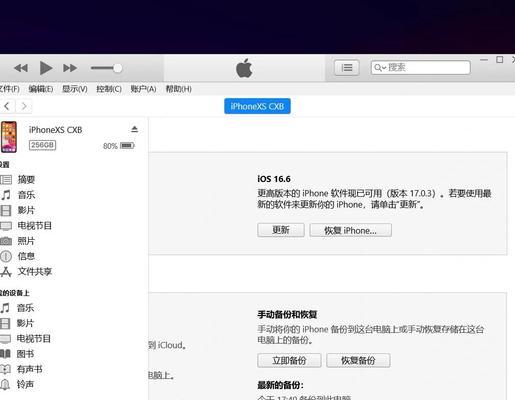
Task: Click the Play button
Action: tap(46, 68)
